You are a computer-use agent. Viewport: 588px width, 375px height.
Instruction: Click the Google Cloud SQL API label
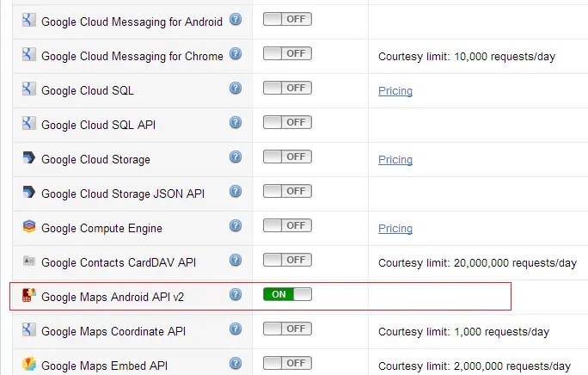click(x=98, y=125)
